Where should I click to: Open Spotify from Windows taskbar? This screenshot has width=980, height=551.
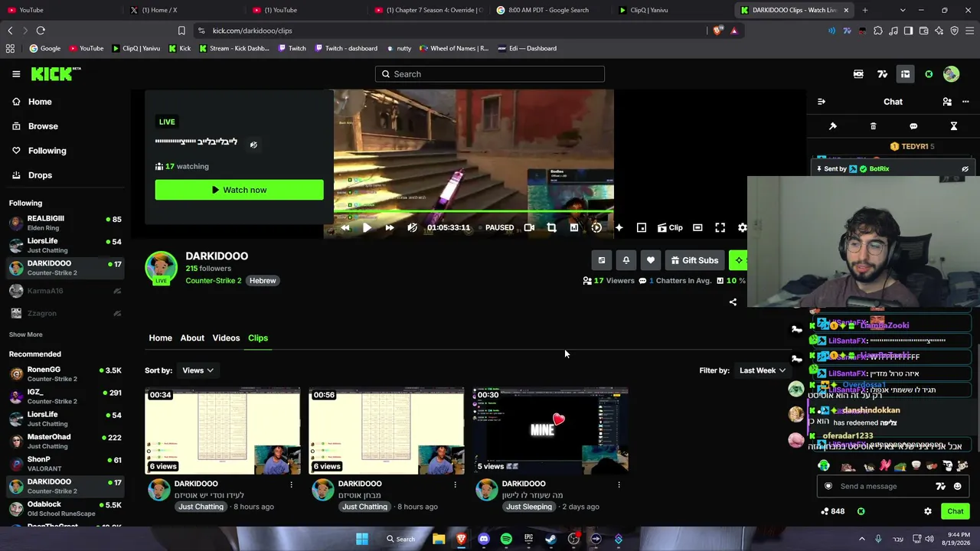[506, 539]
